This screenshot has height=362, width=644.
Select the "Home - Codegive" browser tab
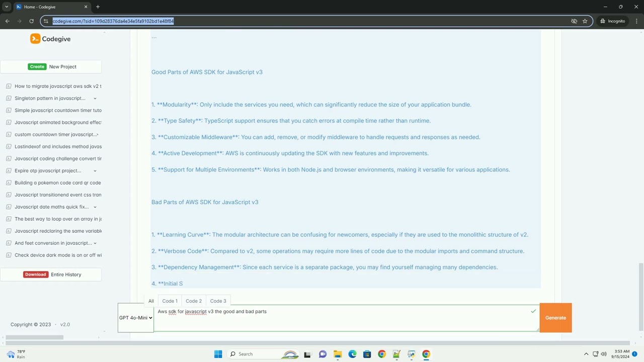(x=51, y=7)
